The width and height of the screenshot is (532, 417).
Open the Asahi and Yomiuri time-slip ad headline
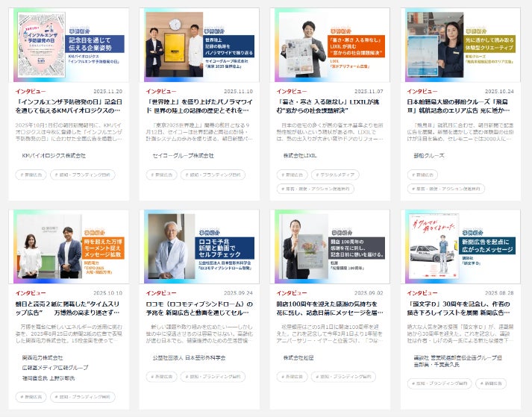(x=67, y=308)
